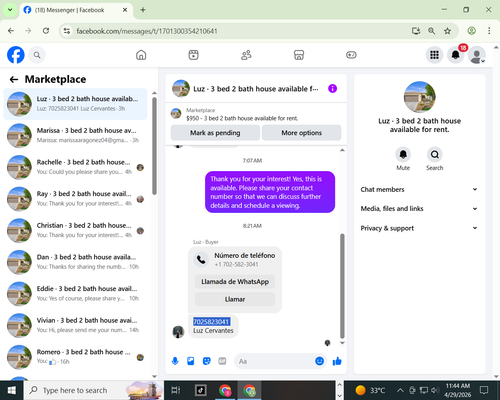Click Luz Cervantes sender avatar
Screen dimensions: 500x400
click(178, 332)
